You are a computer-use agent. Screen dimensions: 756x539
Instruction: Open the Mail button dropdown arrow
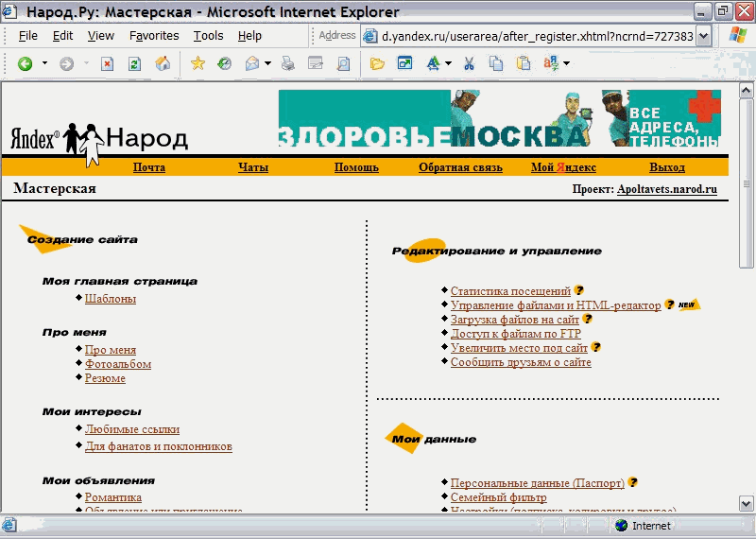(x=267, y=63)
